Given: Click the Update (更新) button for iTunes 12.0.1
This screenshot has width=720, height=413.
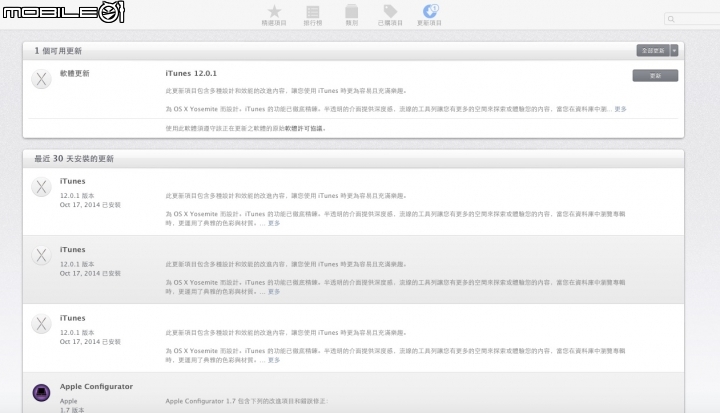Looking at the screenshot, I should pos(655,75).
